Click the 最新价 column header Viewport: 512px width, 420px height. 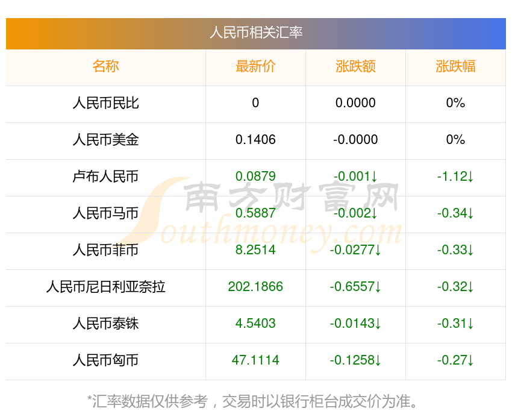click(x=255, y=66)
